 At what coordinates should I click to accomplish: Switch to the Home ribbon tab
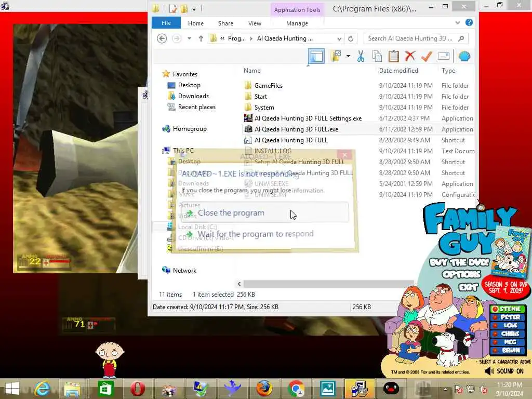196,23
